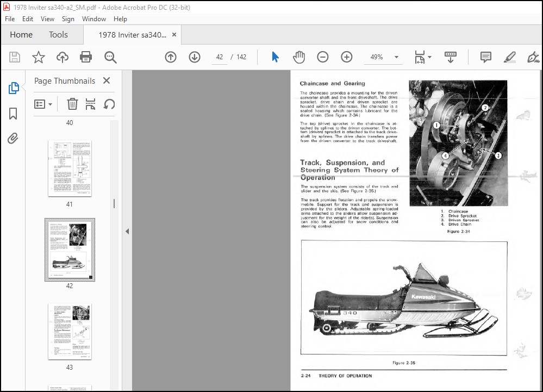
Task: Click the Save file icon
Action: [x=15, y=57]
